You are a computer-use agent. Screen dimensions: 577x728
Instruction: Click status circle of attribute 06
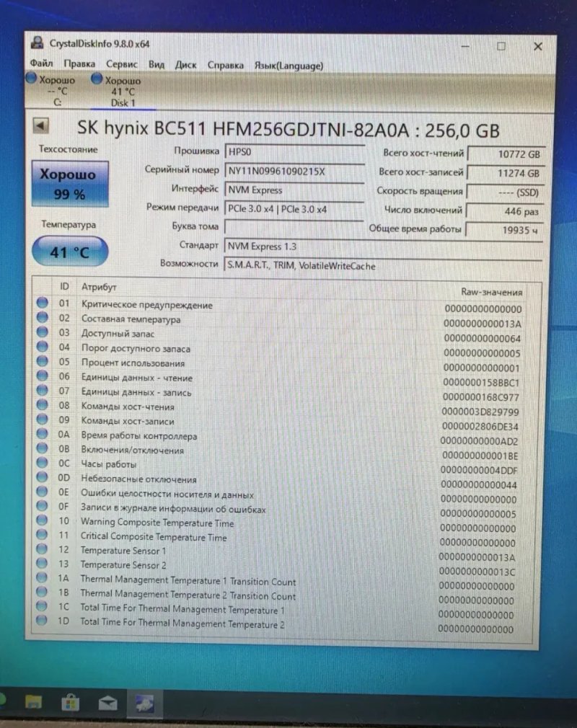click(x=43, y=375)
